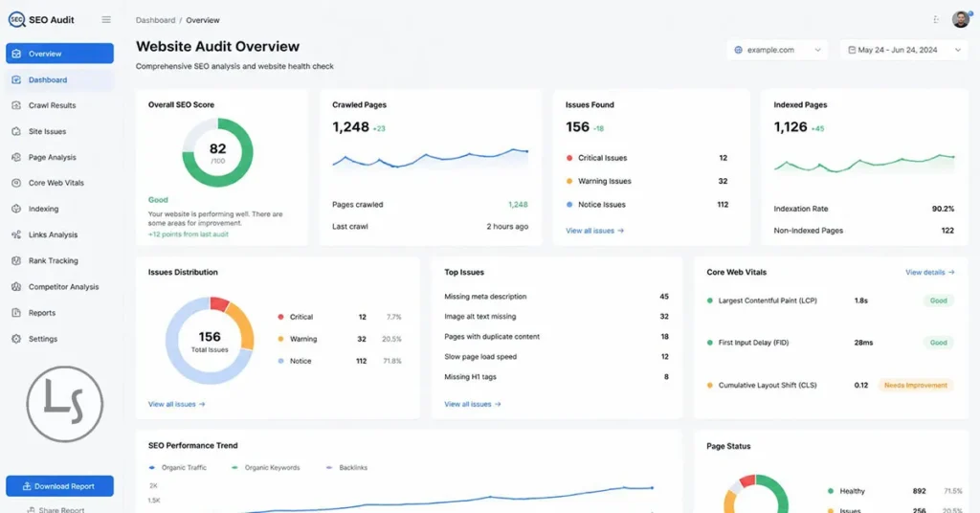
Task: Click the Healthy row in Page Status
Action: [x=895, y=491]
